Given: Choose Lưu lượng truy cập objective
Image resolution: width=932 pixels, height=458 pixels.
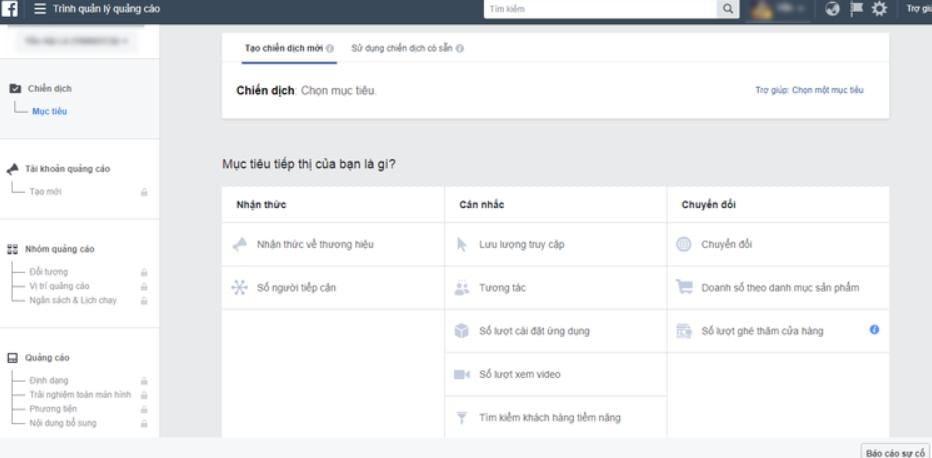Looking at the screenshot, I should click(x=556, y=244).
